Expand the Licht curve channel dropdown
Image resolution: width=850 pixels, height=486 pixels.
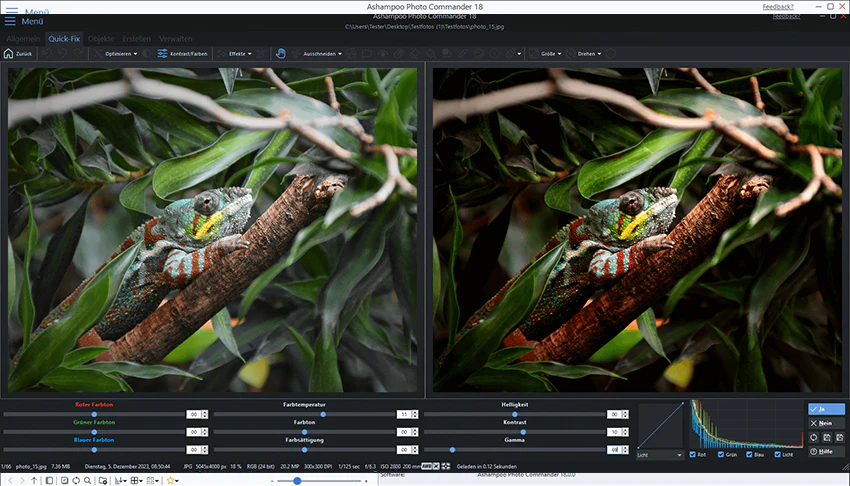pyautogui.click(x=660, y=455)
